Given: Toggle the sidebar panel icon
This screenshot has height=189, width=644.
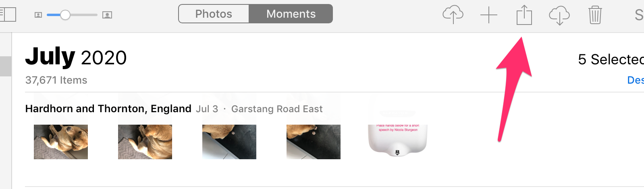Looking at the screenshot, I should tap(8, 14).
